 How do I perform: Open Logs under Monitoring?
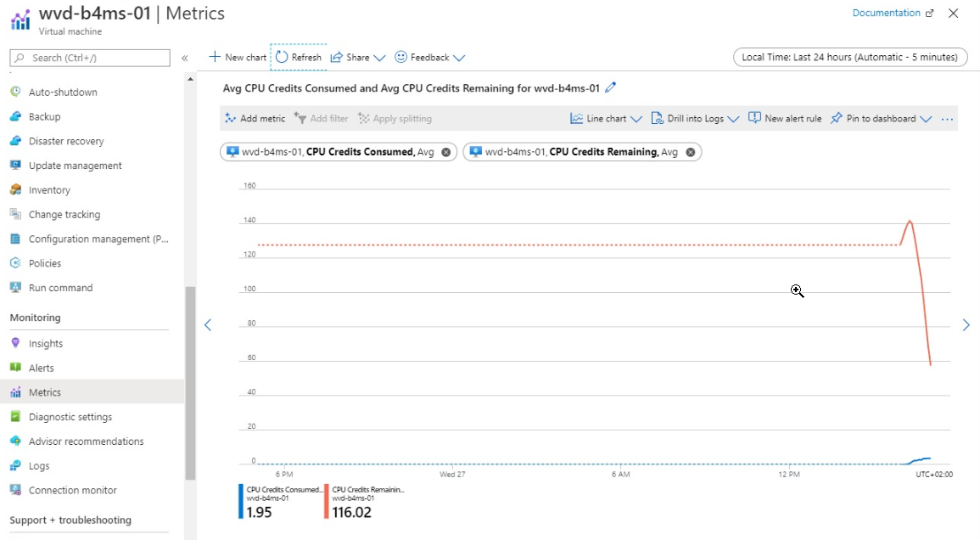click(x=39, y=465)
